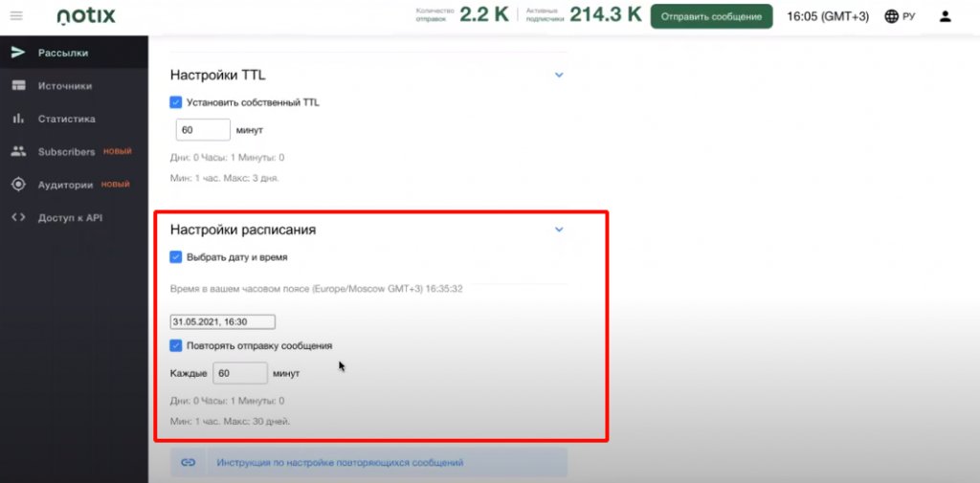Click the hamburger menu icon

coord(16,16)
